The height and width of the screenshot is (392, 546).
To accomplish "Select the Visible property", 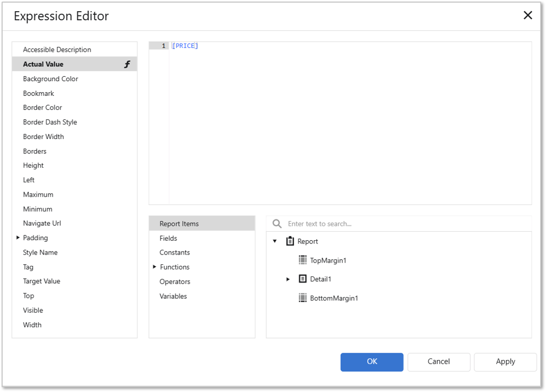I will [75, 311].
